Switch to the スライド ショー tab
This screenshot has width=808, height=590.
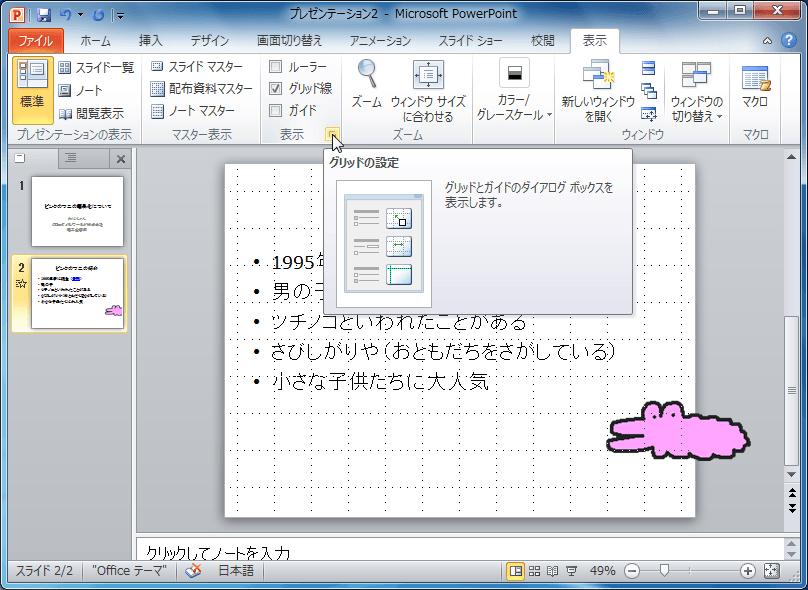[470, 41]
